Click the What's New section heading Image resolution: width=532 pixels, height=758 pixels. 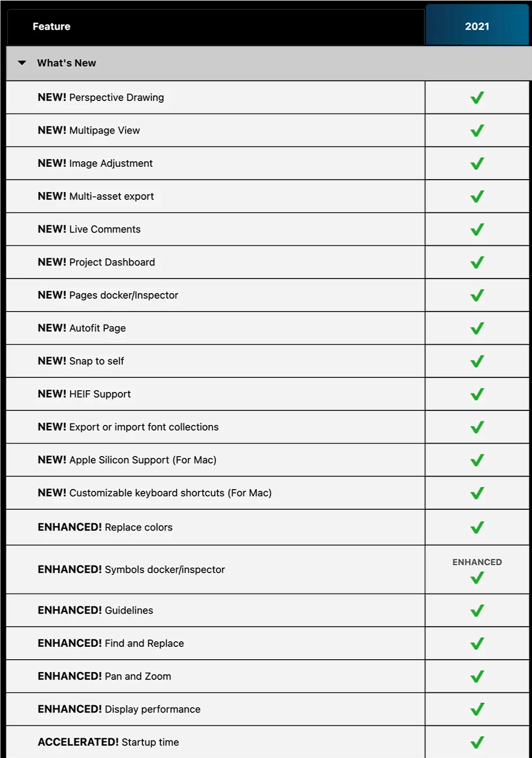(x=66, y=63)
